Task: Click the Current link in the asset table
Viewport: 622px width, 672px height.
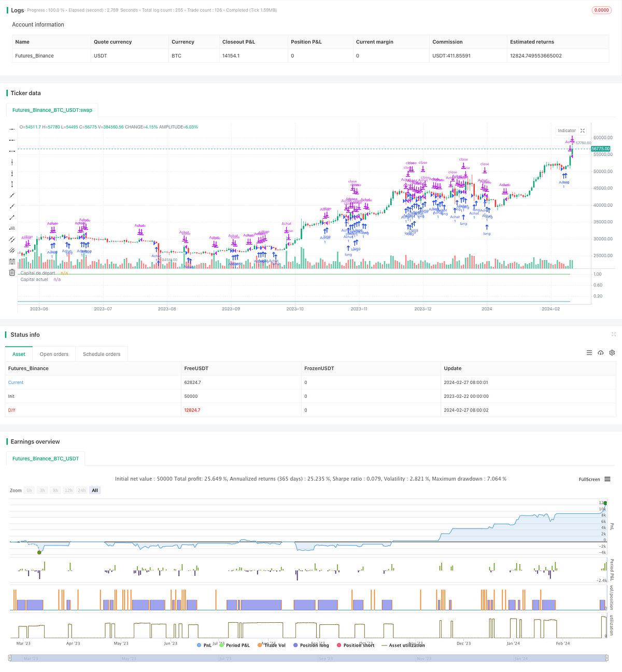Action: [16, 382]
